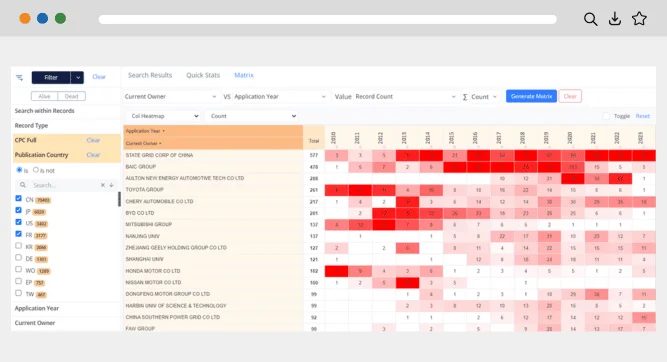Select the 'is' radio button
Screen dimensions: 667x362
tap(19, 170)
